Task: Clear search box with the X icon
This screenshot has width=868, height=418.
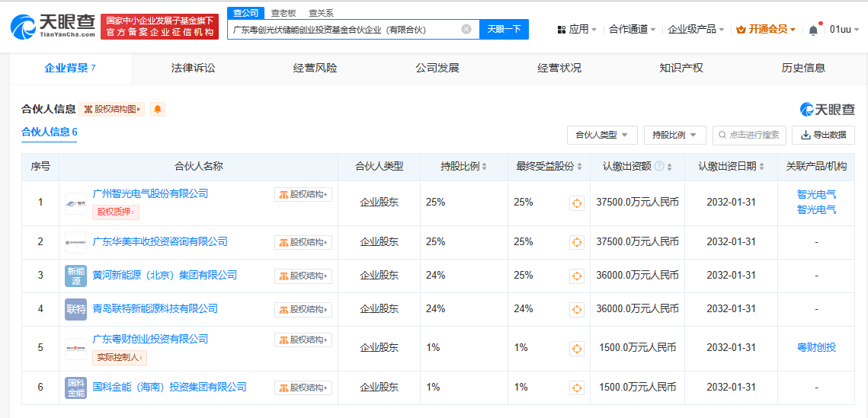Action: point(466,30)
